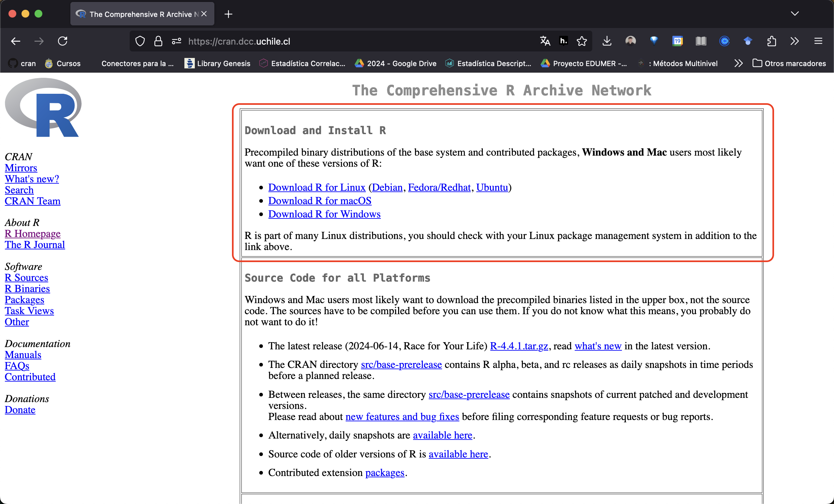Viewport: 834px width, 504px height.
Task: Open the Library Genesis bookmark
Action: (x=217, y=63)
